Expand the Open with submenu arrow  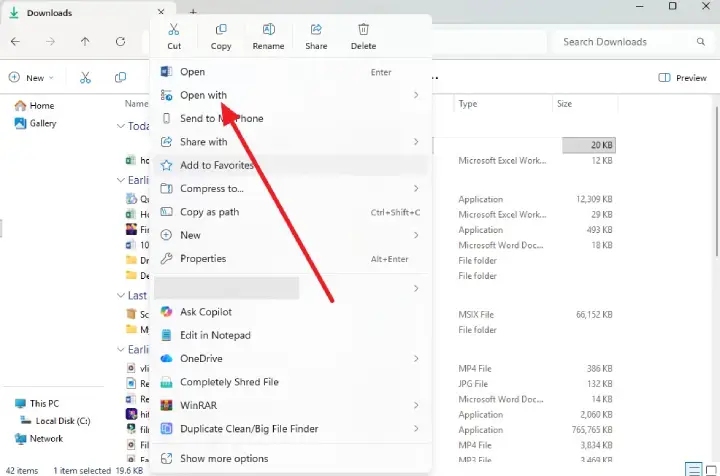[416, 95]
